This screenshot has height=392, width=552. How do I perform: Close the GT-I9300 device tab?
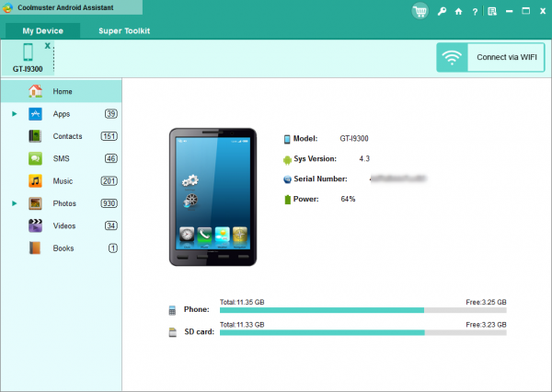47,45
